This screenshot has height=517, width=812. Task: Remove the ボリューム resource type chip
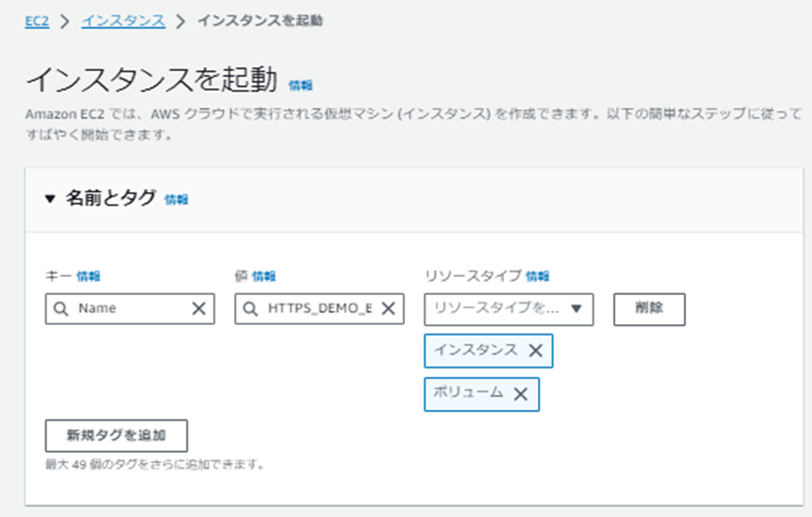click(521, 394)
